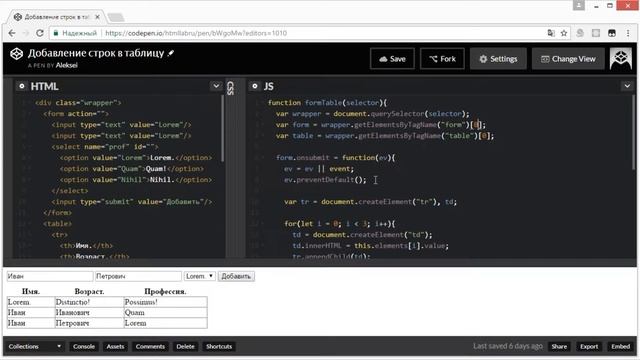The height and width of the screenshot is (360, 640).
Task: Show keyboard Shortcuts
Action: [219, 347]
